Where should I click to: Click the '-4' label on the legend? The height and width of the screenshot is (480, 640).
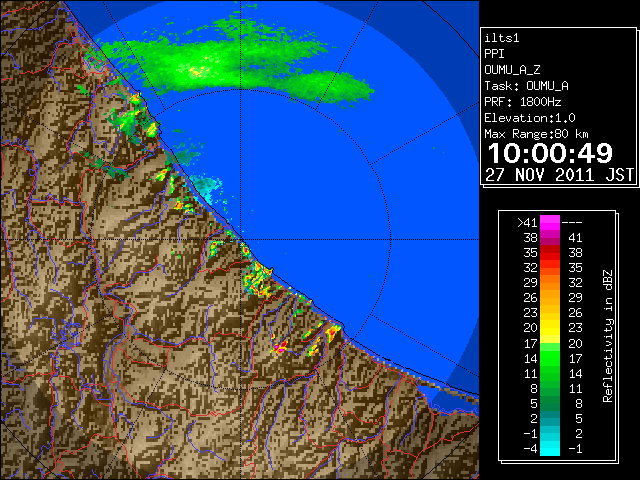click(530, 449)
